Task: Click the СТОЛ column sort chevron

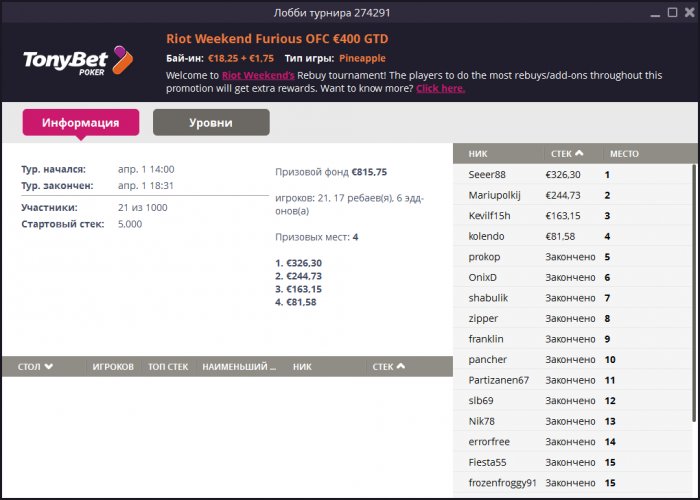Action: pos(48,367)
